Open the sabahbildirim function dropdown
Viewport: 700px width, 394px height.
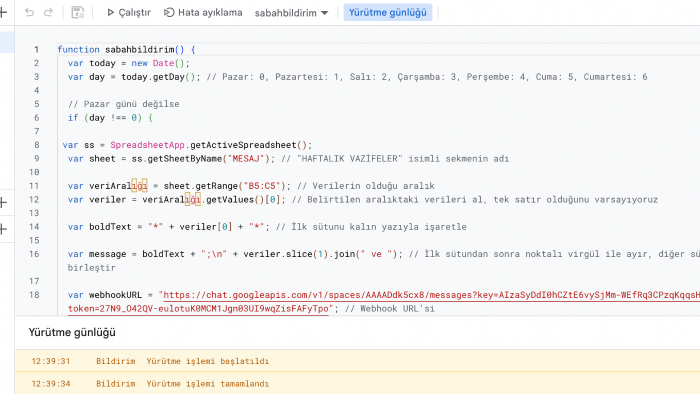(291, 13)
